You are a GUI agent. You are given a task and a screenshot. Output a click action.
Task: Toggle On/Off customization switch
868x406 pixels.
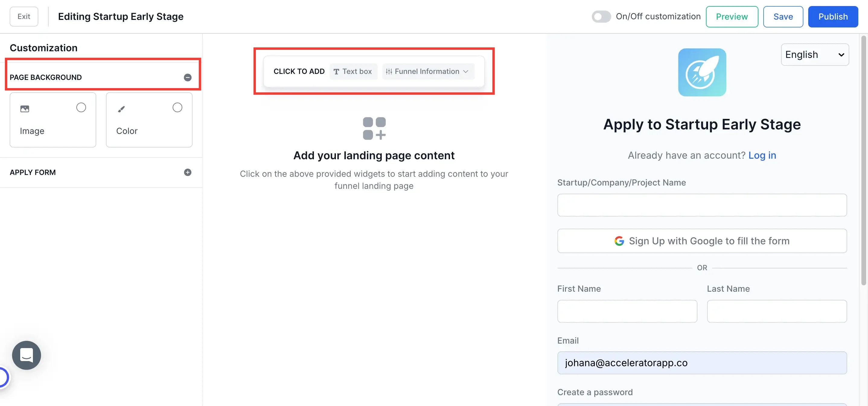point(601,17)
